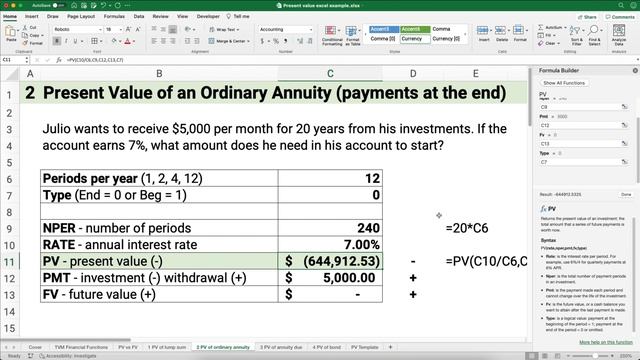Click the Format painter brush icon
The width and height of the screenshot is (640, 360).
[x=25, y=43]
